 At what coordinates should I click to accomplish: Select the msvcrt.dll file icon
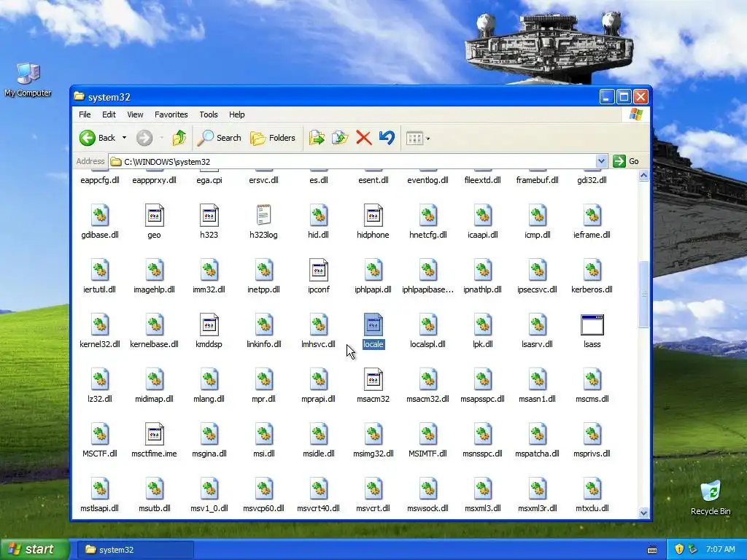point(373,489)
